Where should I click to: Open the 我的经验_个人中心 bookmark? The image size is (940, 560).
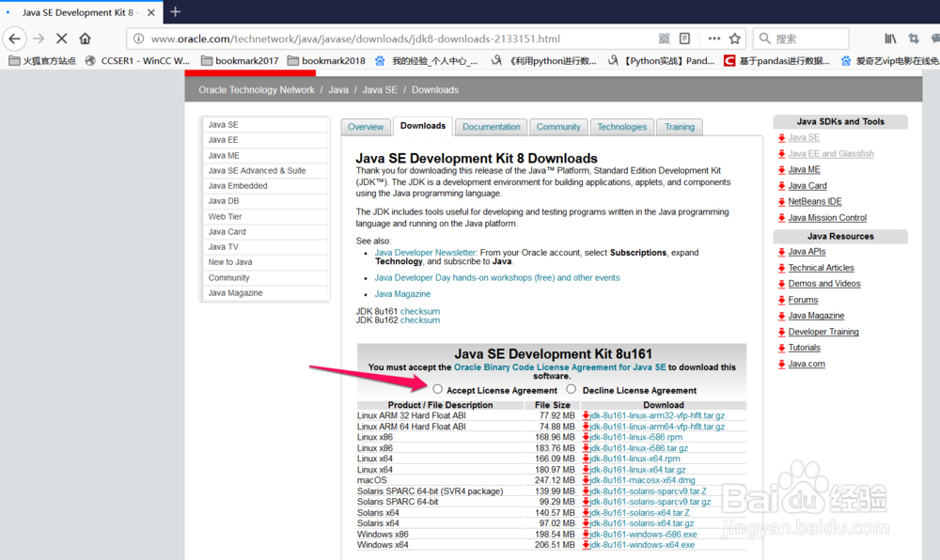tap(426, 60)
